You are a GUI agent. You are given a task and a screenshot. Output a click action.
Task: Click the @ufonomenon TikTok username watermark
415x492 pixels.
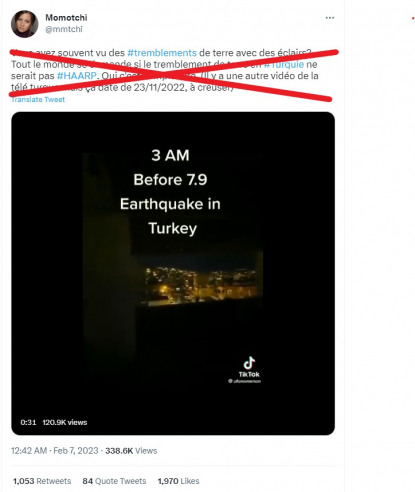[x=244, y=381]
